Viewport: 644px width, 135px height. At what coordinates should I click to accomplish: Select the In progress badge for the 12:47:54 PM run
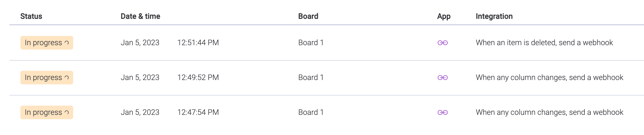tap(47, 112)
